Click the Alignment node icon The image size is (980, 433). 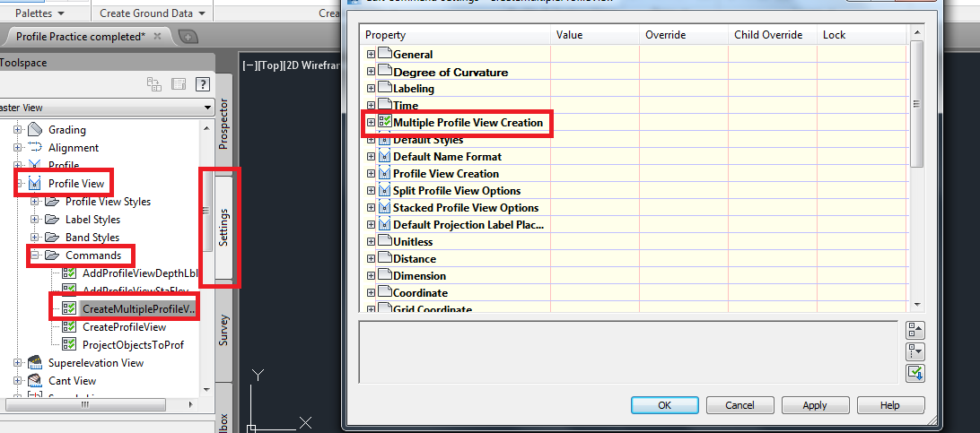tap(35, 147)
